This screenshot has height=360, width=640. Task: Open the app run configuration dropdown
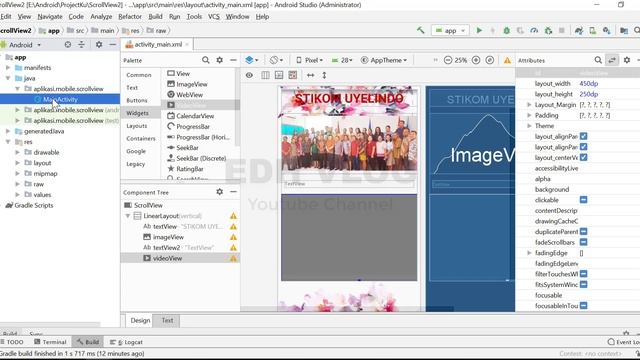point(451,31)
